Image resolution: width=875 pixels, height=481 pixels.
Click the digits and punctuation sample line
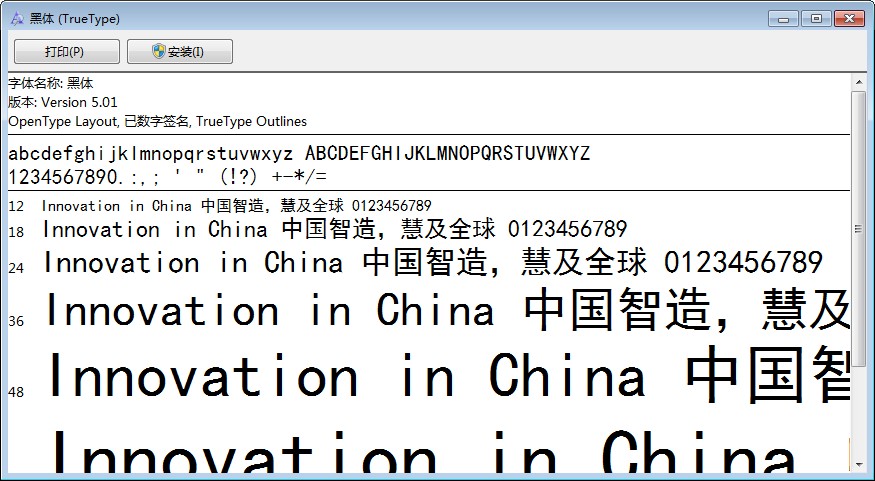[167, 176]
